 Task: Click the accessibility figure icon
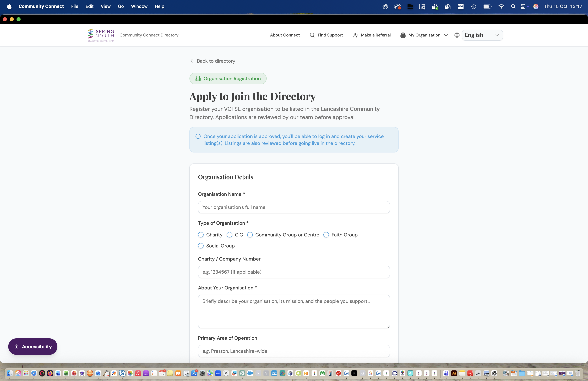point(17,347)
